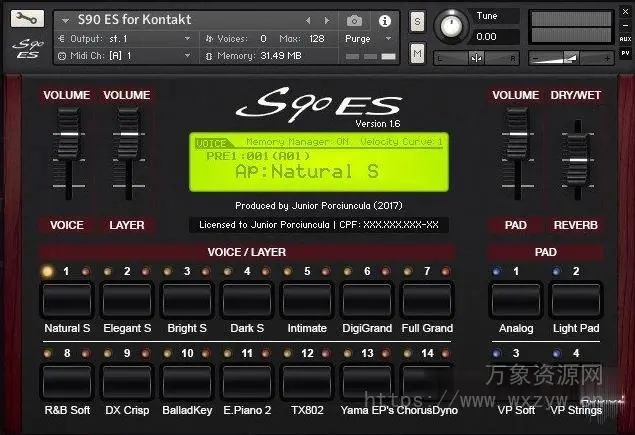This screenshot has height=435, width=635.
Task: Change Velocity Curve 1 in display
Action: [401, 142]
